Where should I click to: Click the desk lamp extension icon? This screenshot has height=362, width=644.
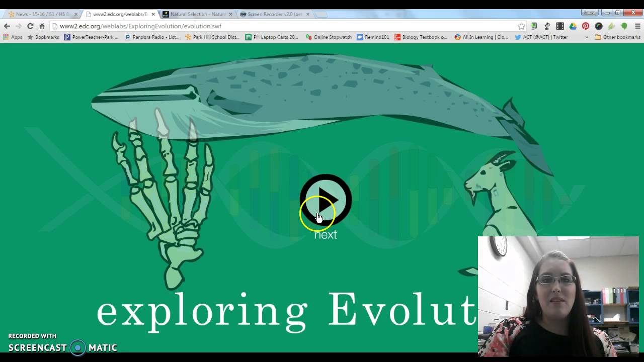547,26
